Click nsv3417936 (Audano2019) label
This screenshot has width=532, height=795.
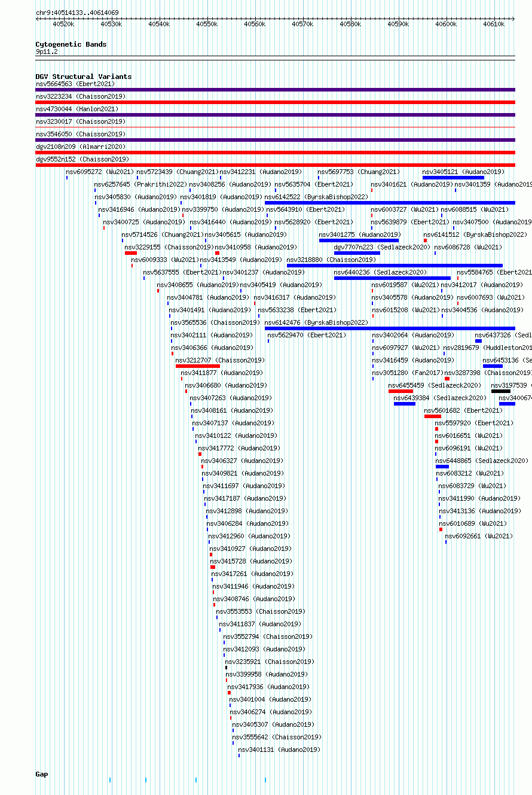tap(268, 687)
